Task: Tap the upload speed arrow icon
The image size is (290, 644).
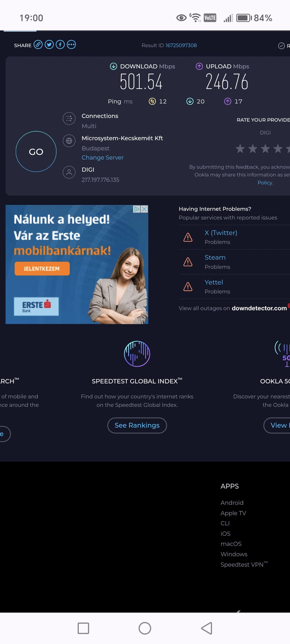Action: coord(199,66)
